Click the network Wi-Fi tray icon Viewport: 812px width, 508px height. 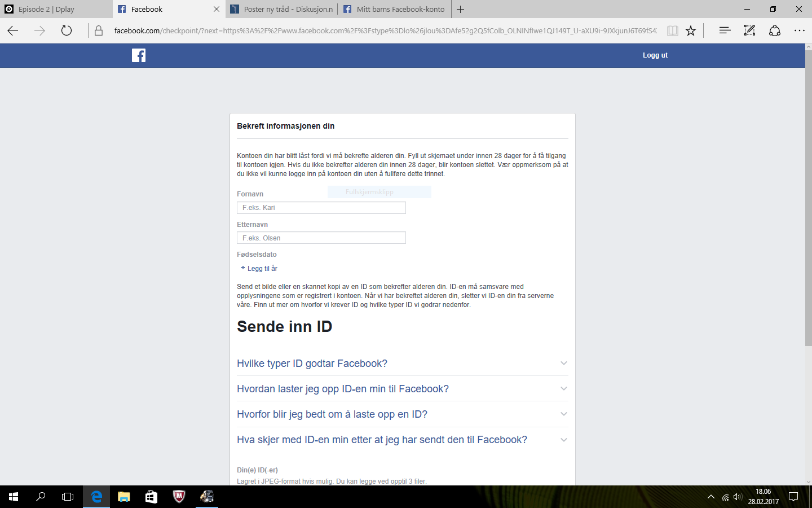pos(725,497)
